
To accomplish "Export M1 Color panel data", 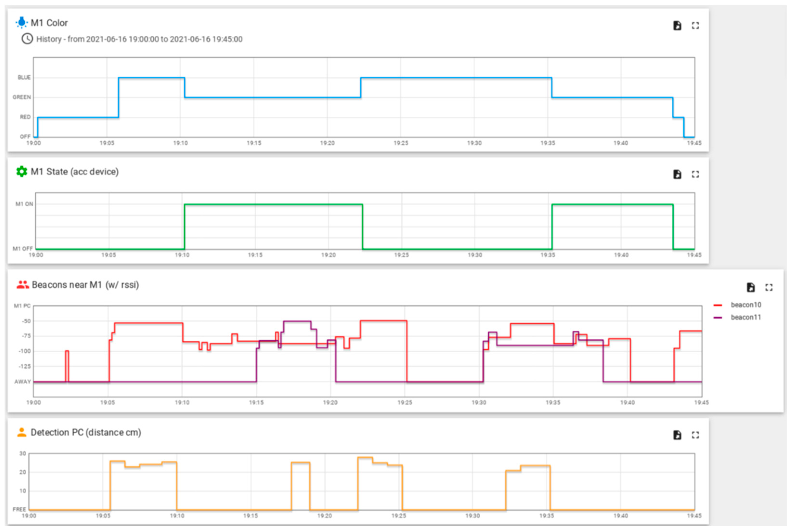I will (x=677, y=26).
